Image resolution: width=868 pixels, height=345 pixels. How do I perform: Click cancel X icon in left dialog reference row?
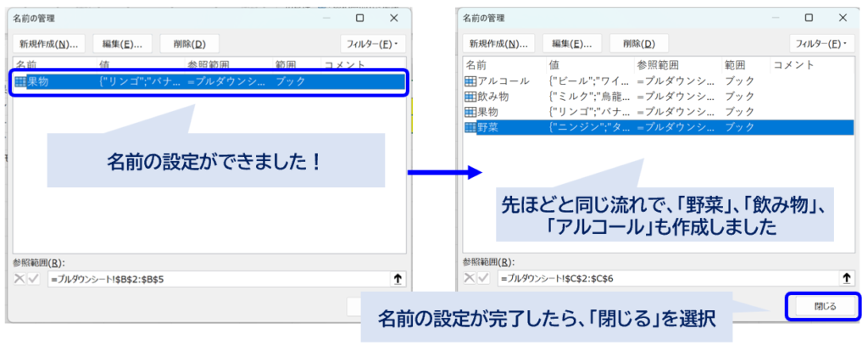(x=20, y=279)
